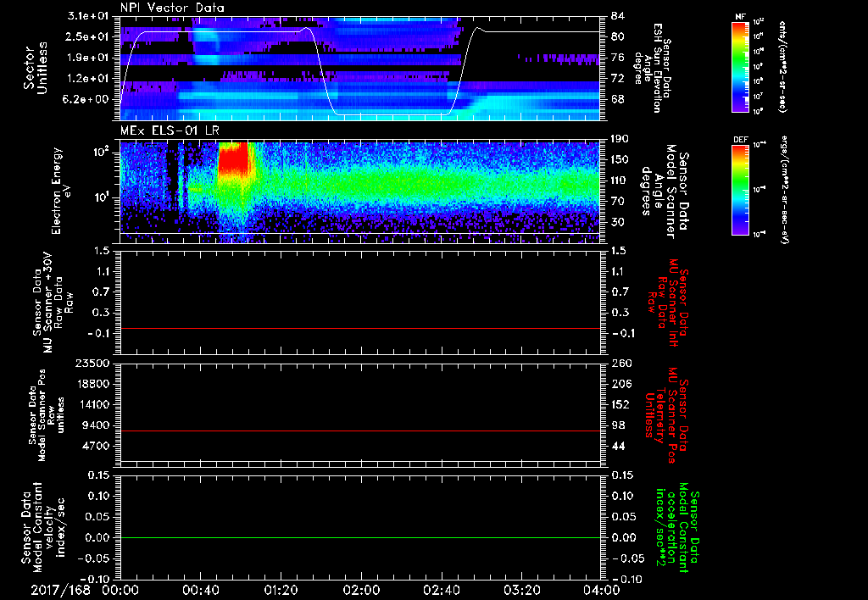Click the green line in the velocity panel

coord(359,537)
